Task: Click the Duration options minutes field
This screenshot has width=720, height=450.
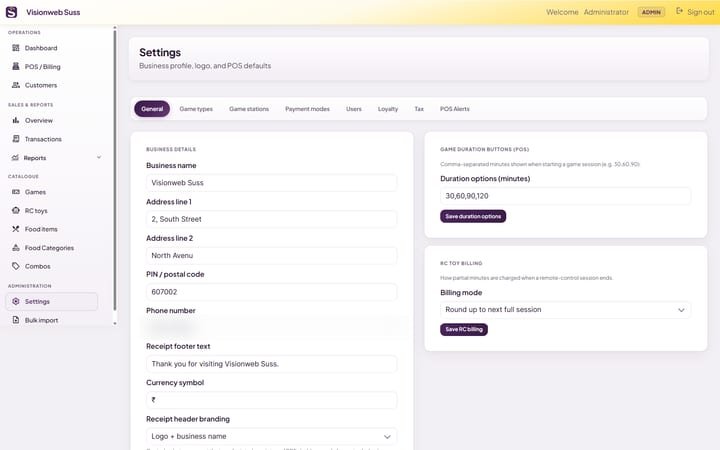Action: tap(565, 196)
